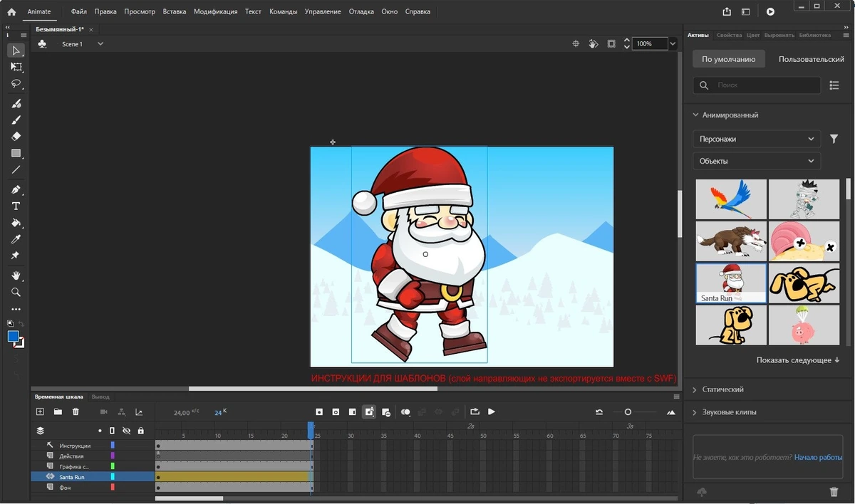Select the Paint Bucket tool

pos(16,223)
